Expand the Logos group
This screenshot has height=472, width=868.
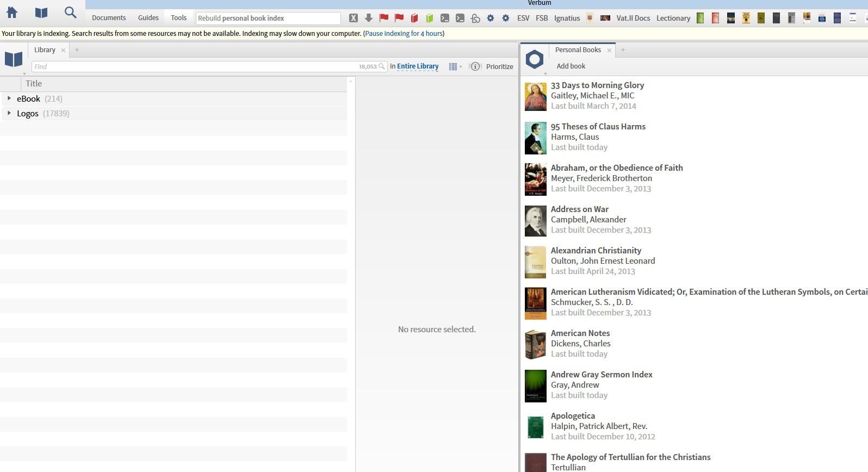coord(9,113)
